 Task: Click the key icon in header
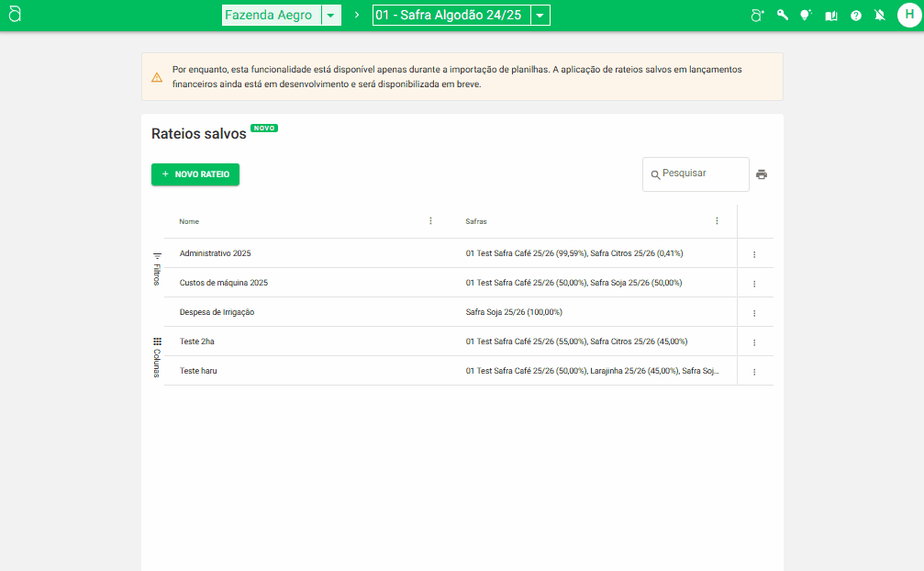coord(783,16)
